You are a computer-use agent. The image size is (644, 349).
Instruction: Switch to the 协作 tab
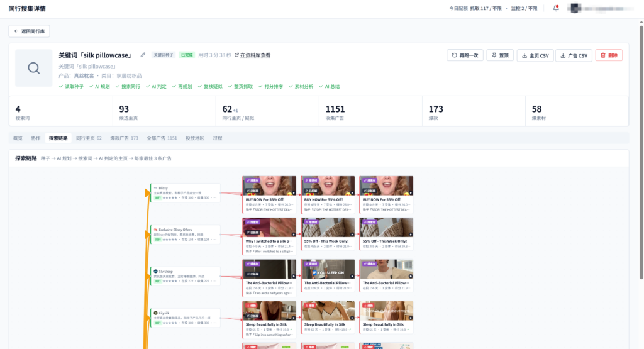pyautogui.click(x=36, y=138)
